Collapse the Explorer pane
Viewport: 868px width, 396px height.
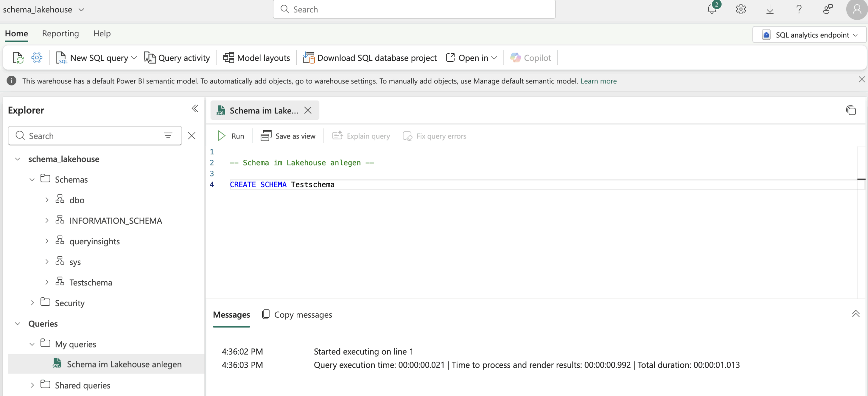[195, 109]
